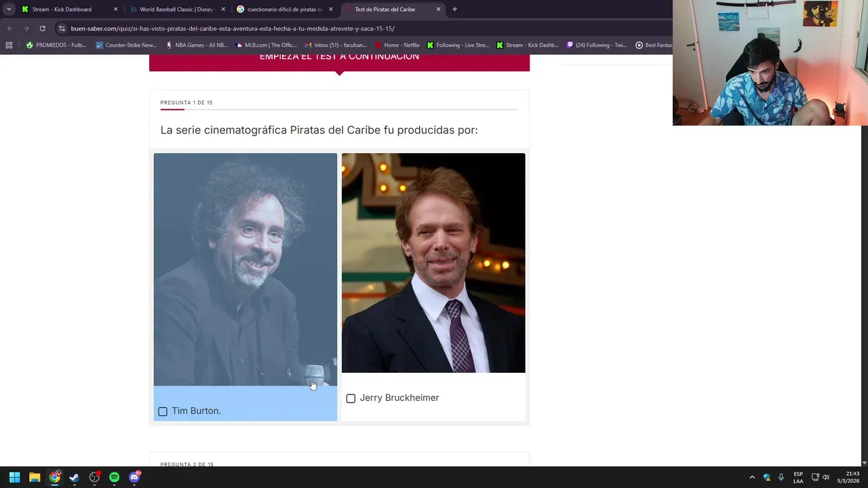Switch to cuestionario dificil de piratas tab
This screenshot has width=868, height=488.
pyautogui.click(x=285, y=9)
